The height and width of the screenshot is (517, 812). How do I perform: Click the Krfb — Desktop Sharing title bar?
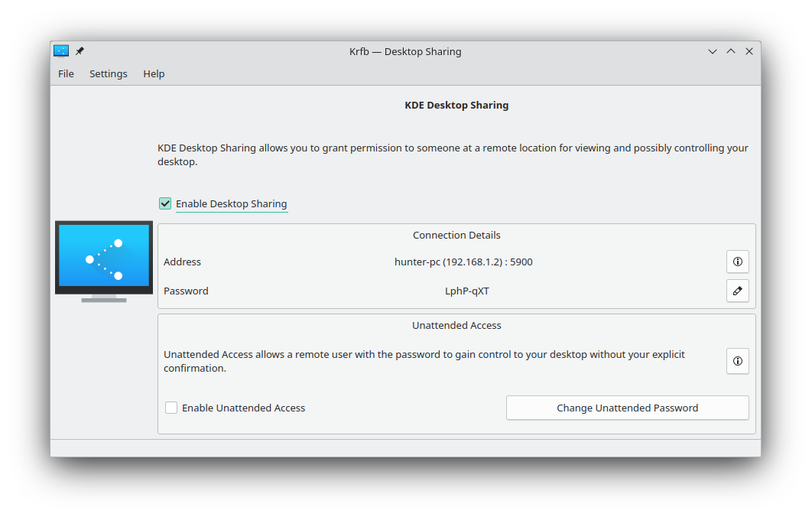coord(405,52)
